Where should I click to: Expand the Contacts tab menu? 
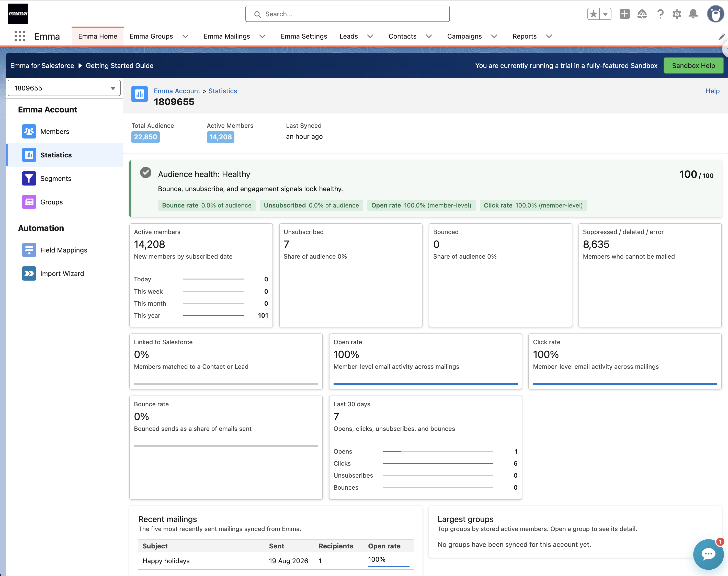(429, 37)
